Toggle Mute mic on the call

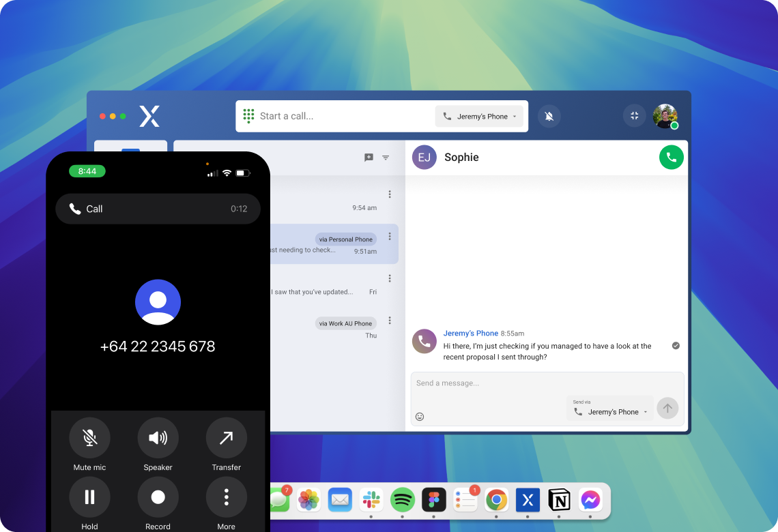click(x=90, y=438)
